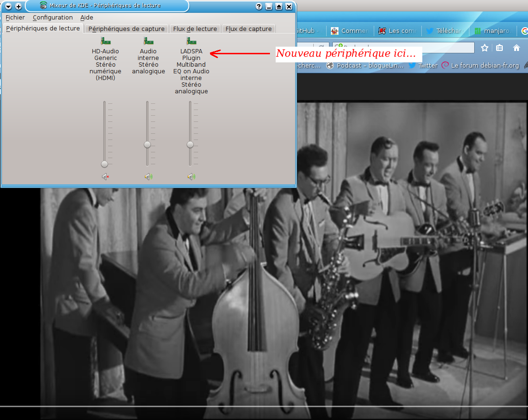The height and width of the screenshot is (420, 528).
Task: Adjust the LADSPA Multiband EQ volume slider
Action: [190, 134]
